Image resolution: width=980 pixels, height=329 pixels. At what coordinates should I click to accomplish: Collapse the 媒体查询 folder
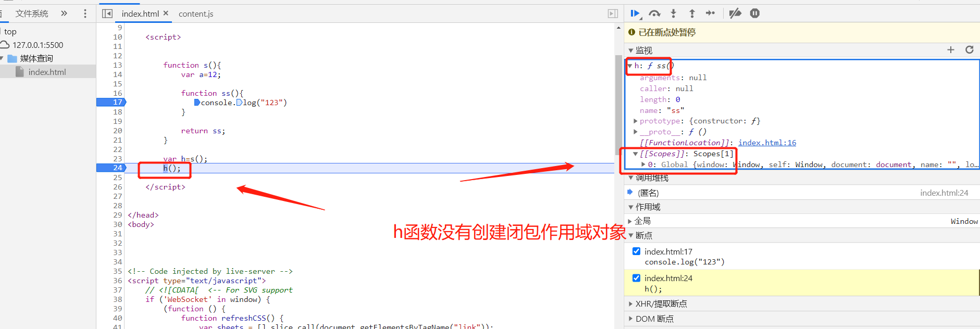click(2, 58)
